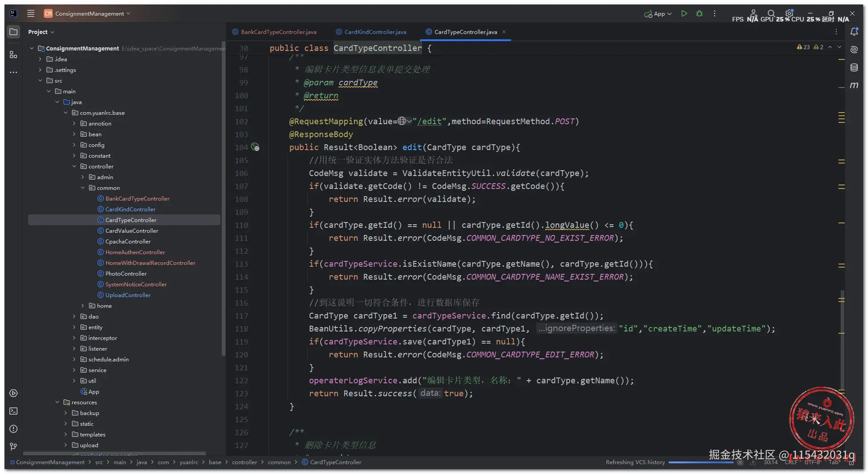This screenshot has height=474, width=868.
Task: Expand the .idea folder
Action: 40,59
